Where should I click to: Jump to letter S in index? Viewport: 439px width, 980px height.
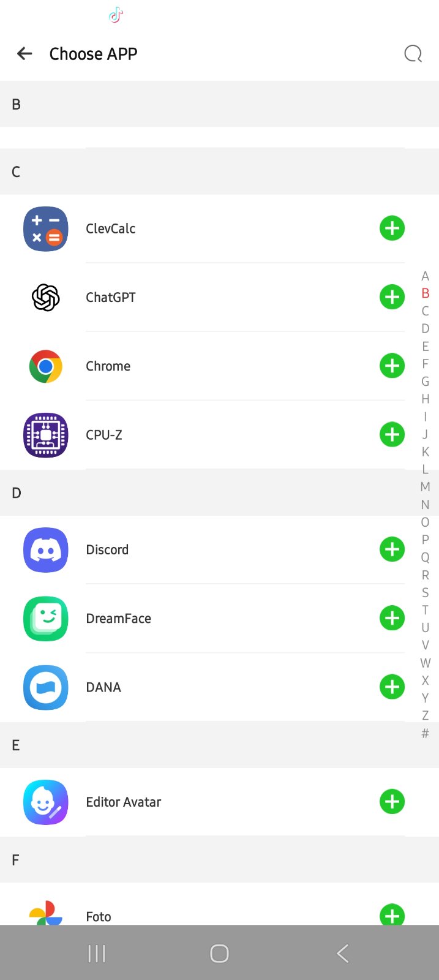point(425,592)
